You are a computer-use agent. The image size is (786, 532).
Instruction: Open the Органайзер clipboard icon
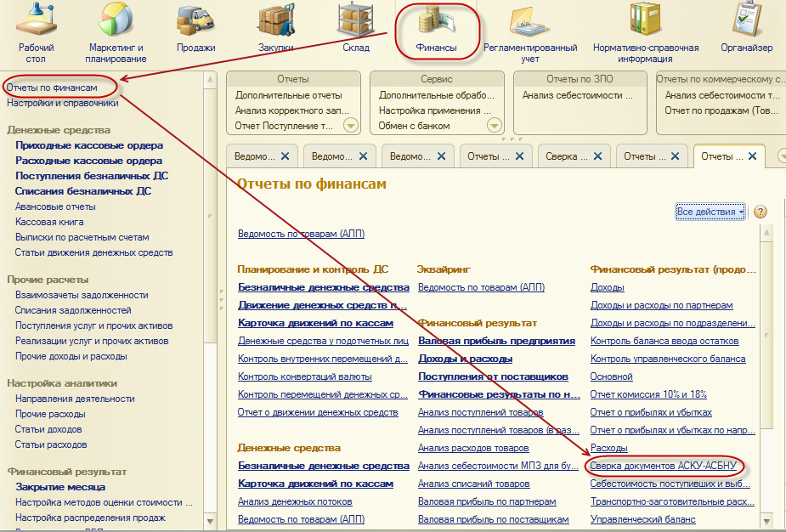[747, 19]
